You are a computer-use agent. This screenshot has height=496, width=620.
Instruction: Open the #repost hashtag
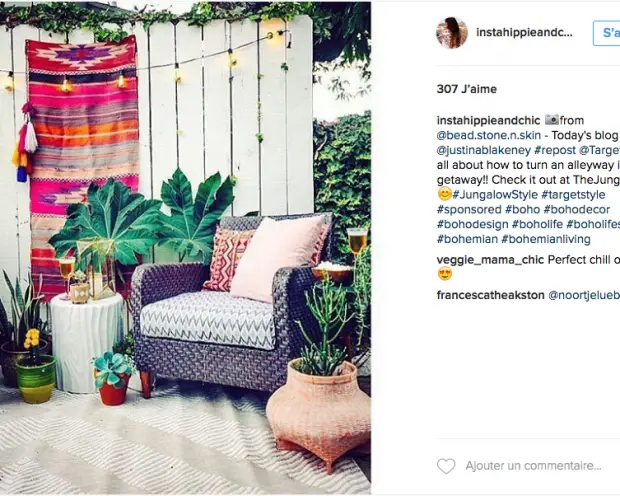pos(555,150)
